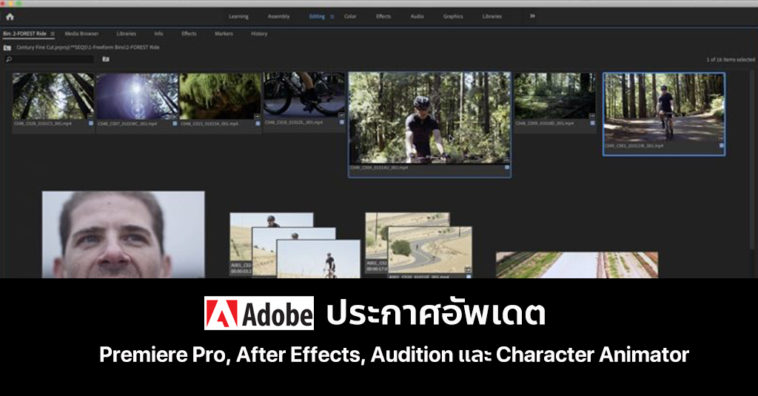Open the Info panel tab

(x=159, y=34)
